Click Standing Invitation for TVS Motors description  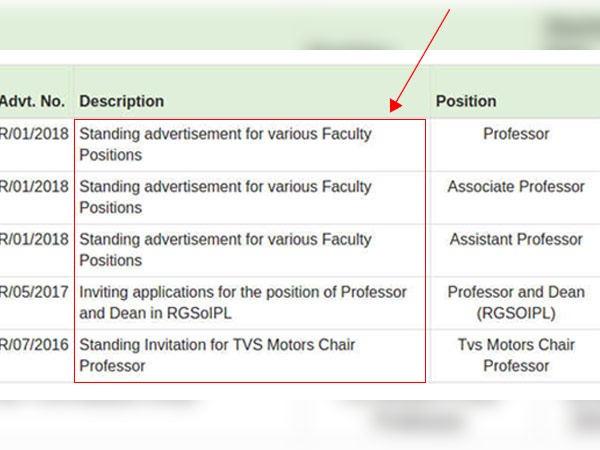(217, 356)
